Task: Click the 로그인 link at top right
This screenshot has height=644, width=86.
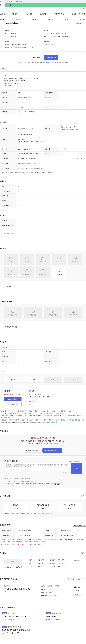Action: [80, 8]
